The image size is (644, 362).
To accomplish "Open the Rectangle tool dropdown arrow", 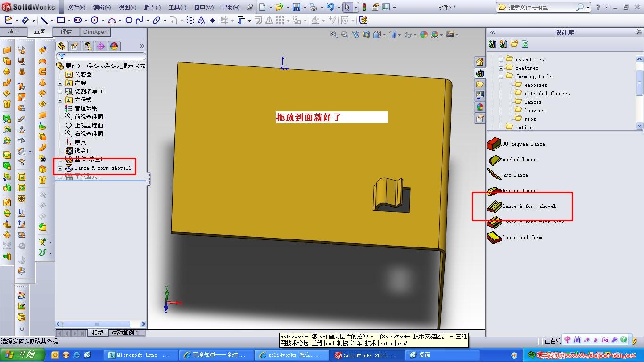I will coord(68,21).
